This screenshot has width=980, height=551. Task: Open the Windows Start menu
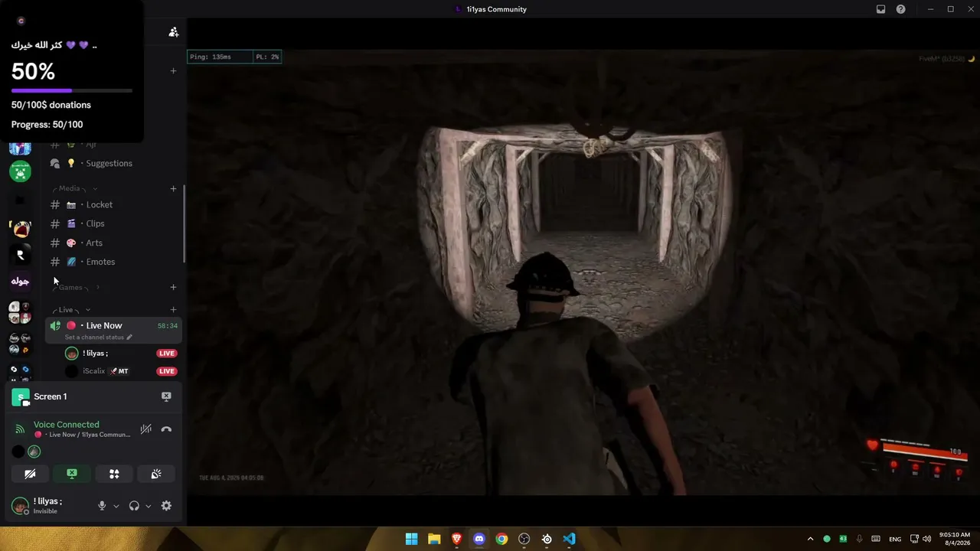tap(411, 539)
